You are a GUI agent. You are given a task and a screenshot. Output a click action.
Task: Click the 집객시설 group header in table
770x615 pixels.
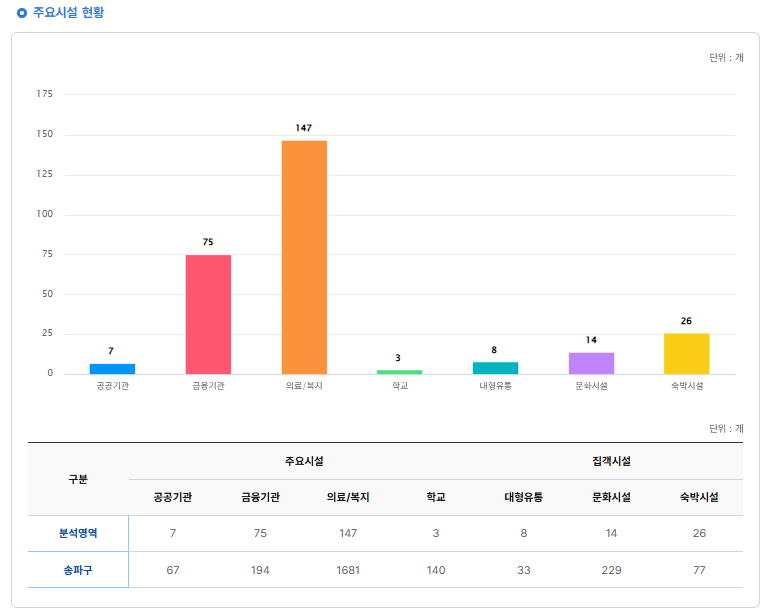pos(611,461)
